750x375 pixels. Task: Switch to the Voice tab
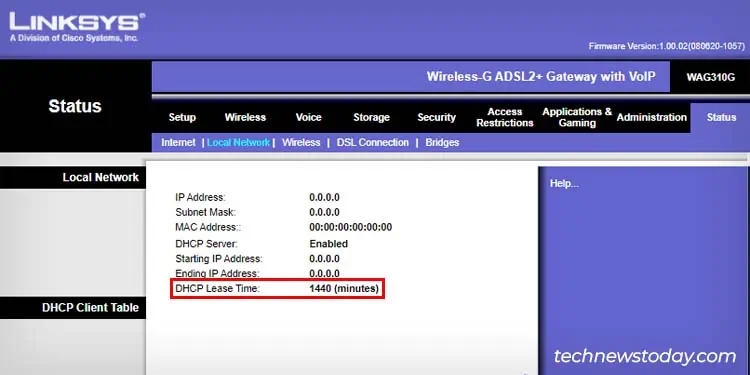pos(309,117)
